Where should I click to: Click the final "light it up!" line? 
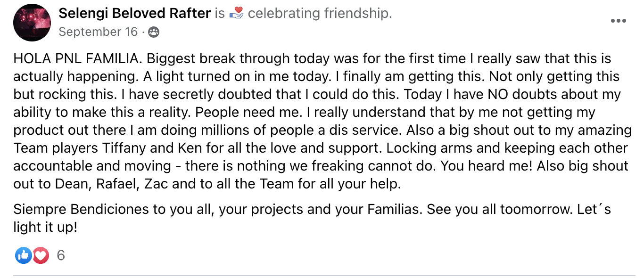[45, 227]
